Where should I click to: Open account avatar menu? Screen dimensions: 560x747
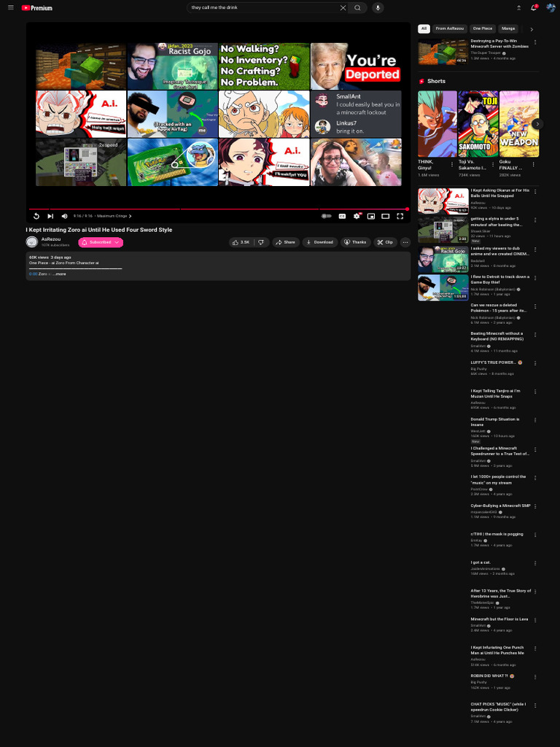tap(551, 7)
